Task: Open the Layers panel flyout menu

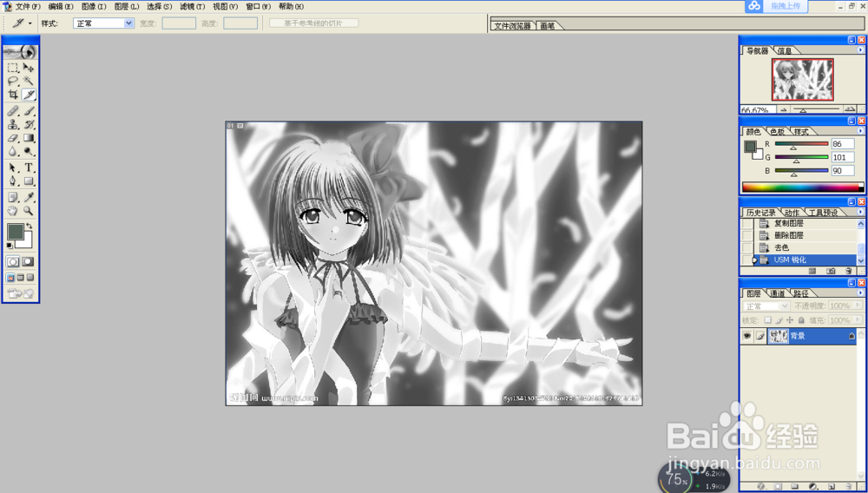Action: [861, 293]
